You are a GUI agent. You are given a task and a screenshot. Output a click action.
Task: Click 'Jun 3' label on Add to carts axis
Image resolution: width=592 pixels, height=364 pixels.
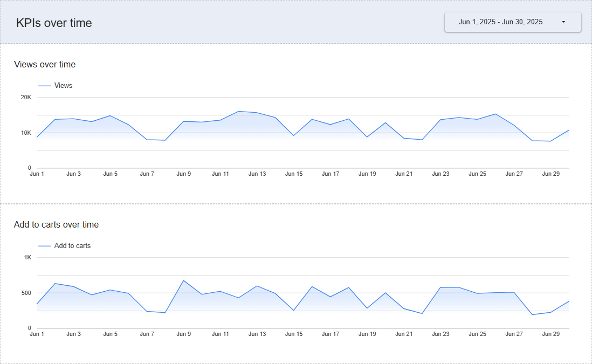tap(74, 334)
